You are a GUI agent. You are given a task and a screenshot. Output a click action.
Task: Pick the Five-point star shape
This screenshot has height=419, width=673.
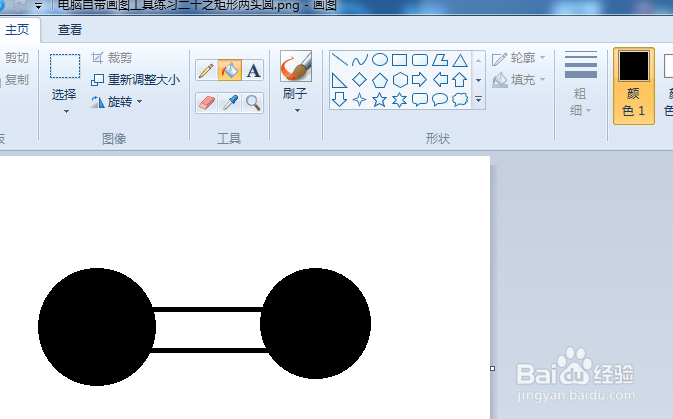380,100
